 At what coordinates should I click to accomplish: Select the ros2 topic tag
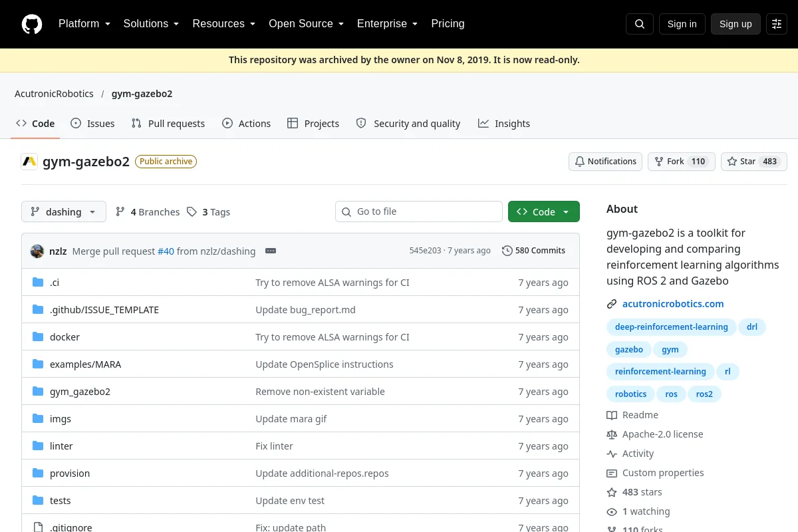tap(704, 394)
